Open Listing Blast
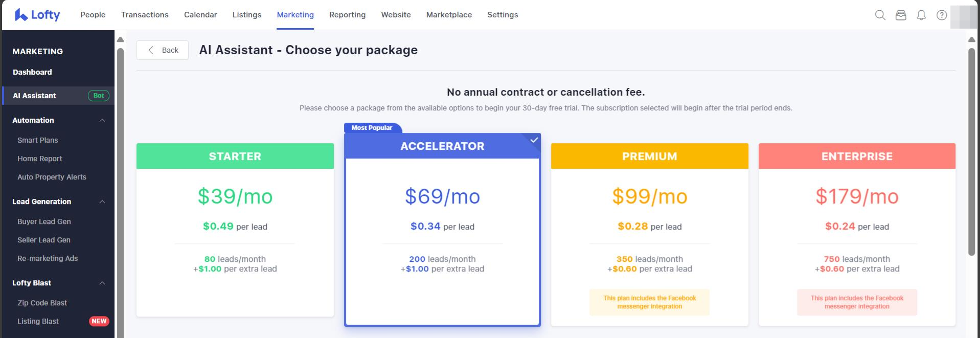The width and height of the screenshot is (980, 338). 38,321
